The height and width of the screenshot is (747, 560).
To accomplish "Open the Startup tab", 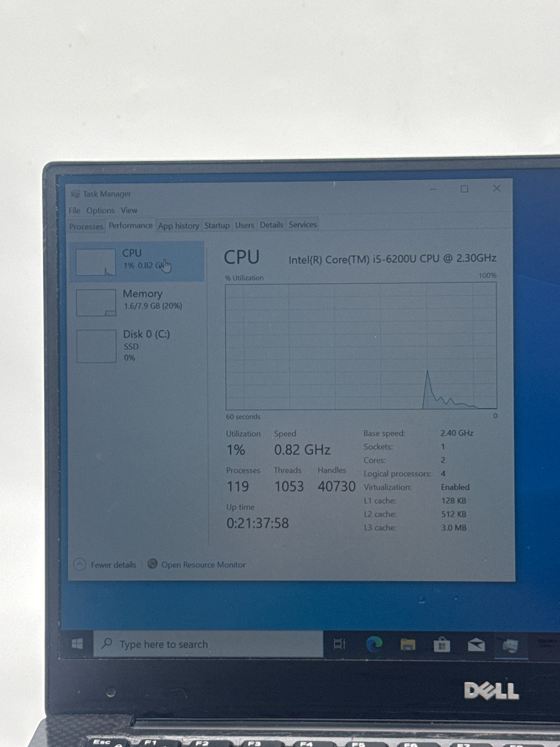I will point(217,226).
